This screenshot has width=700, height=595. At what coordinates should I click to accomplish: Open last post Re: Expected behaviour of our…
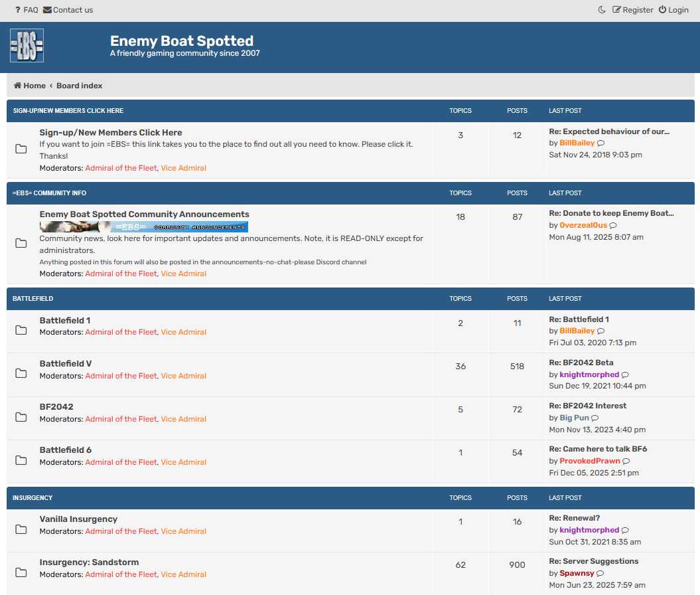pos(609,131)
